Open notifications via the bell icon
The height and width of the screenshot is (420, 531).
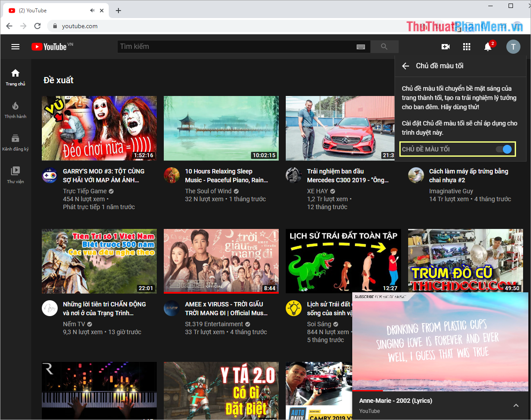tap(488, 47)
